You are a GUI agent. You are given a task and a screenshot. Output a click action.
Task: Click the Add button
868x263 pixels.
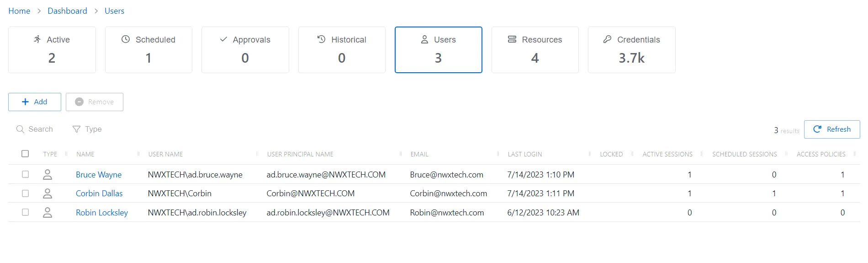[35, 102]
